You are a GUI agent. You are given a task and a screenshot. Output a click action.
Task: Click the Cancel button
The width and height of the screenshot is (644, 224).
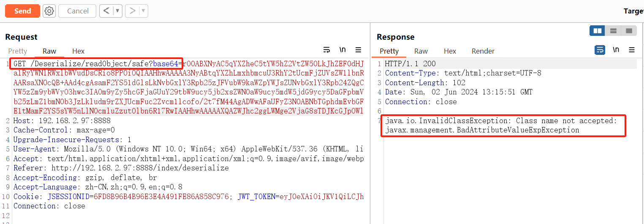click(x=78, y=11)
